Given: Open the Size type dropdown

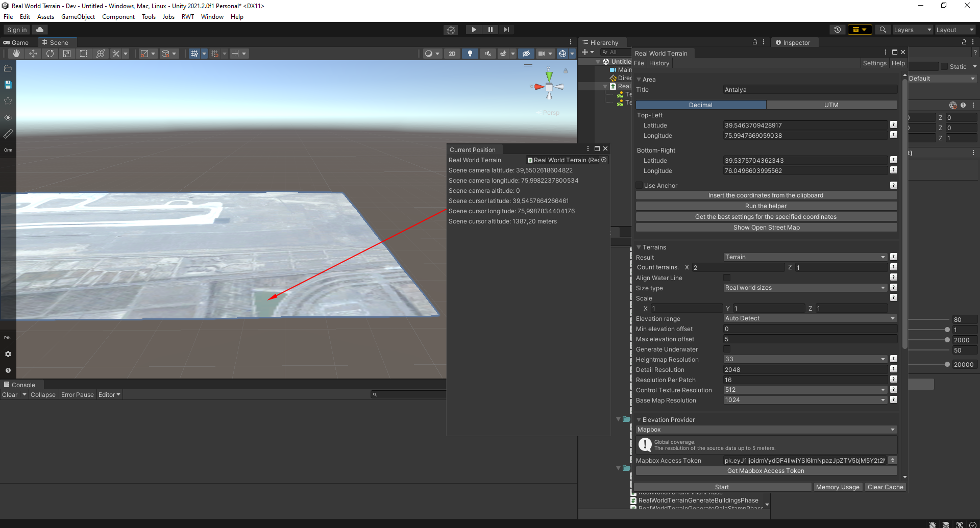Looking at the screenshot, I should click(x=805, y=288).
